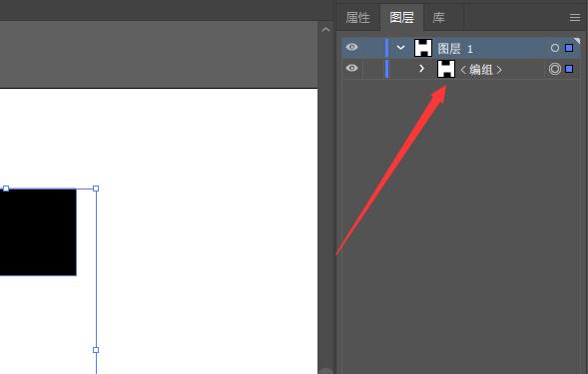The height and width of the screenshot is (374, 588).
Task: Click the 编组 group thumbnail
Action: click(x=446, y=69)
